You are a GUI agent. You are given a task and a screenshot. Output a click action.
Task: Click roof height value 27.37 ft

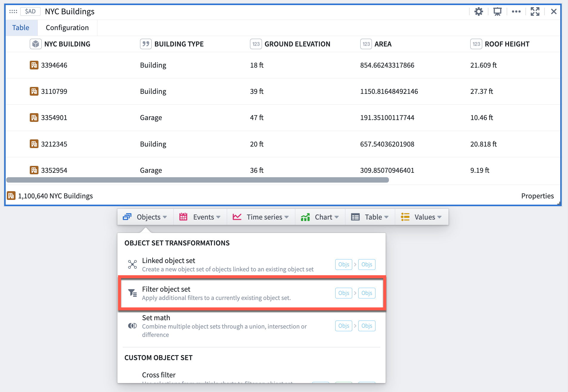(482, 91)
